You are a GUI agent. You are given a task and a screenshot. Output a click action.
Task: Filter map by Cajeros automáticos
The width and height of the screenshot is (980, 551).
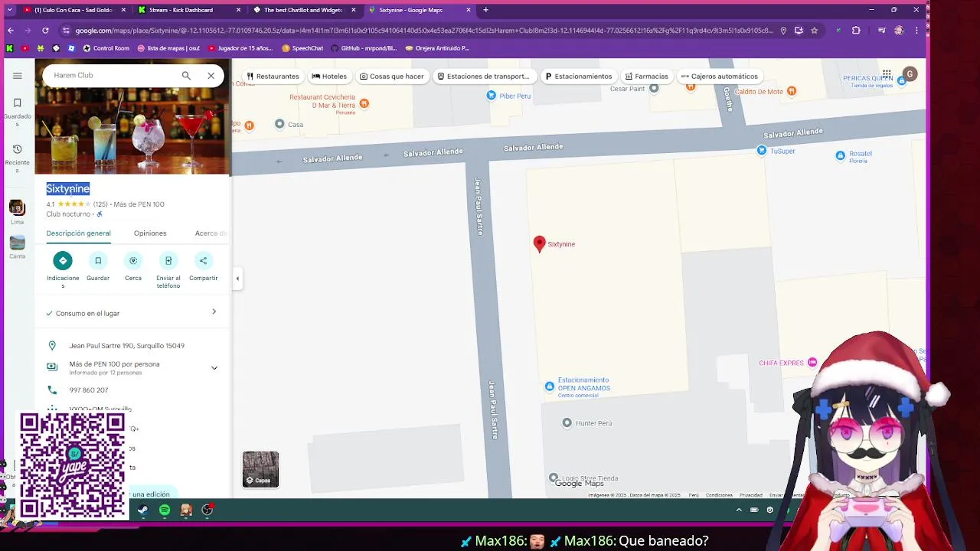tap(719, 77)
